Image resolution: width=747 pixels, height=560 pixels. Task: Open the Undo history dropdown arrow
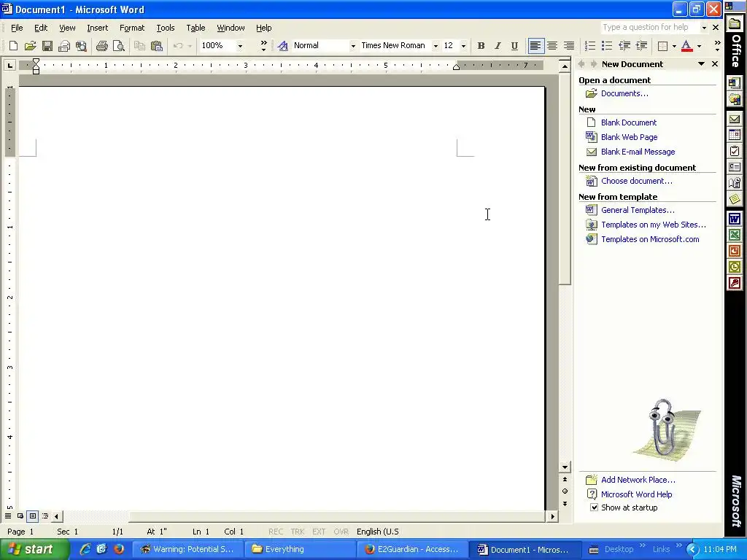(x=190, y=46)
